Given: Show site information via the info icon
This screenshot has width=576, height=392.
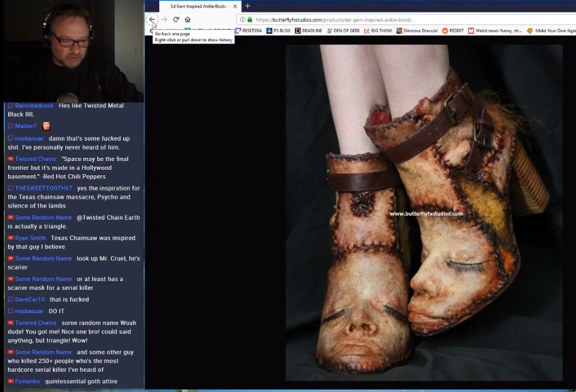Looking at the screenshot, I should (243, 20).
